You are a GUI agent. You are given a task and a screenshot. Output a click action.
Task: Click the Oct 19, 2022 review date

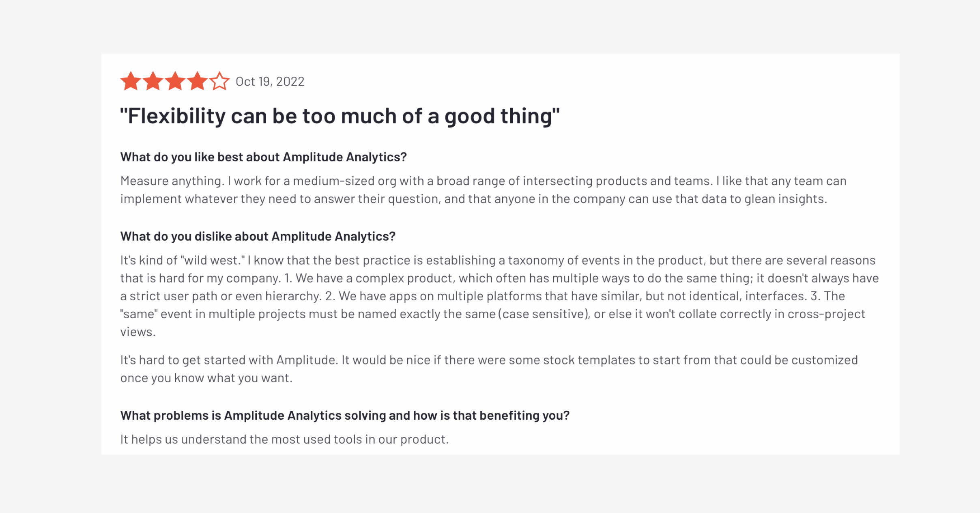[x=270, y=82]
